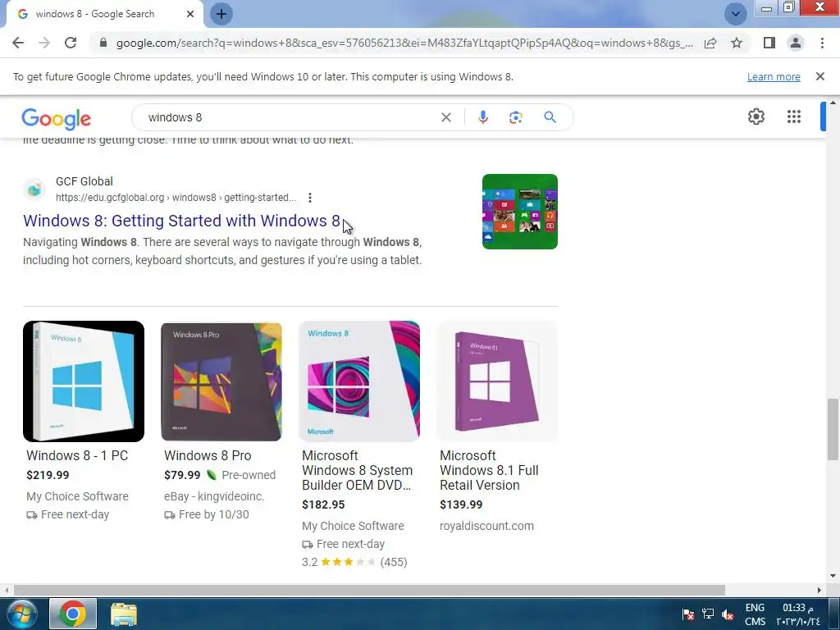Click Windows 8 Pro product title
840x630 pixels.
208,455
